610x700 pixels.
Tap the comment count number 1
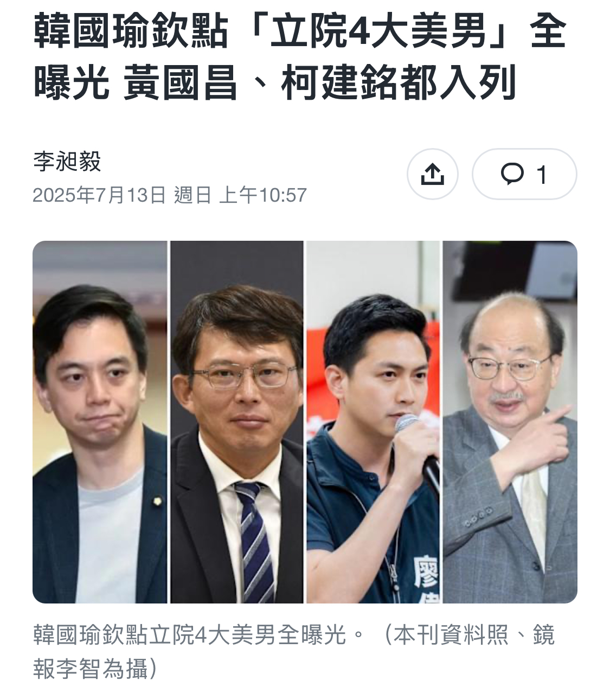(x=541, y=175)
